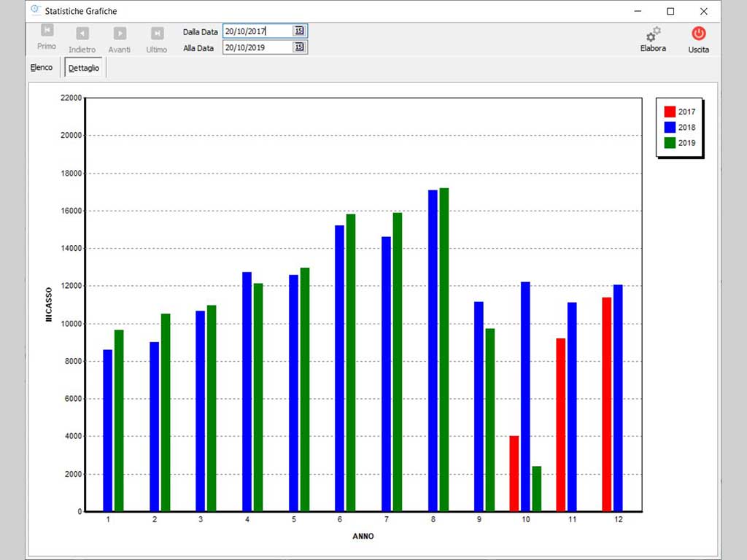Advance using the Avanti arrow icon
Image resolution: width=747 pixels, height=560 pixels.
pyautogui.click(x=120, y=34)
